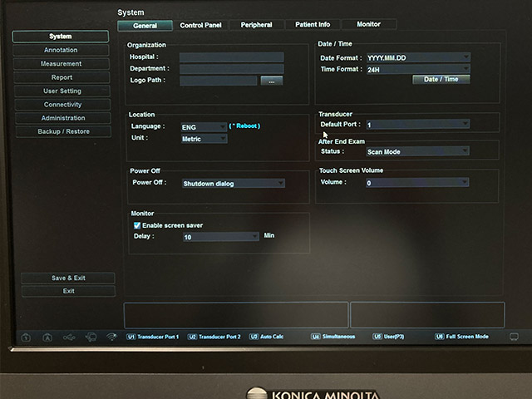Click the U6 Full Screen Mode key
This screenshot has width=532, height=399.
click(x=462, y=337)
